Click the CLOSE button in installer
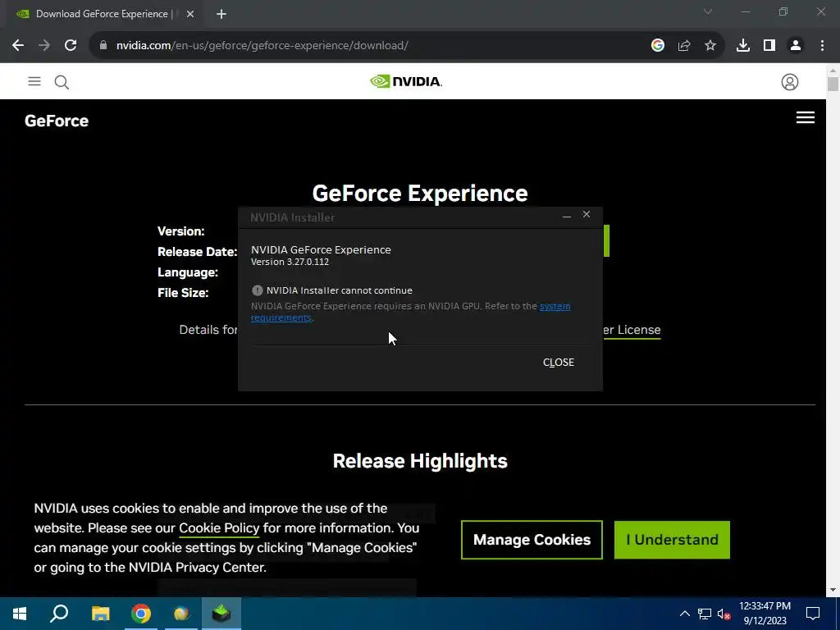Screen dimensions: 840x630 (558, 363)
